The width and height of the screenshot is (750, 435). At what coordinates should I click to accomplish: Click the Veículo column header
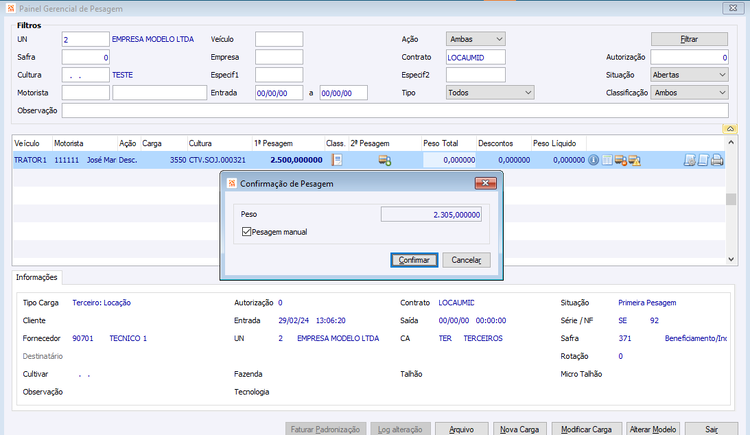pos(32,143)
